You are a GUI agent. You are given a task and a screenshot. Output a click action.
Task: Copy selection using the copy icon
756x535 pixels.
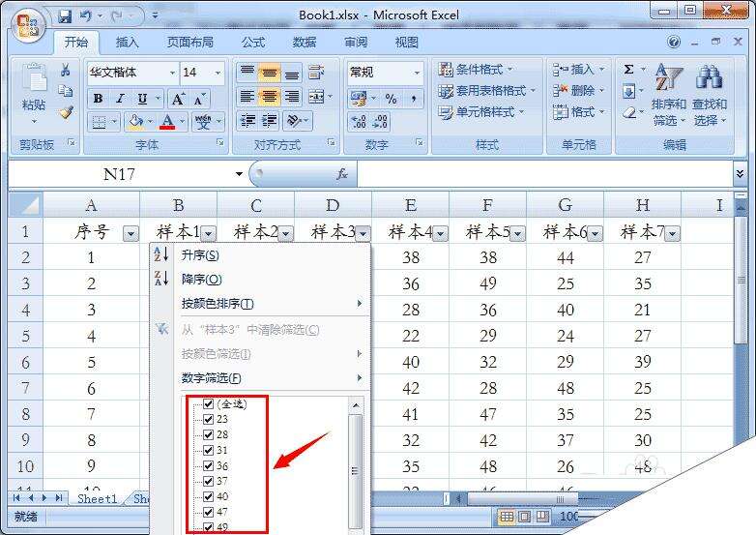click(x=65, y=91)
